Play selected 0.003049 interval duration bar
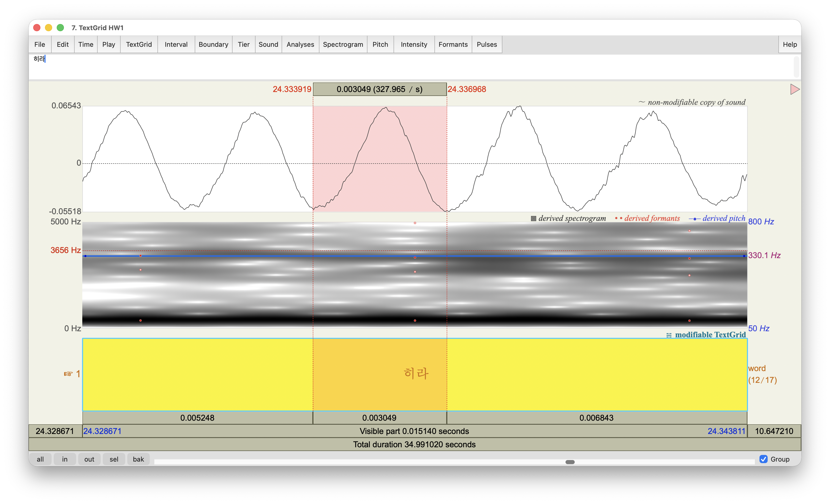The width and height of the screenshot is (830, 504). pos(380,418)
